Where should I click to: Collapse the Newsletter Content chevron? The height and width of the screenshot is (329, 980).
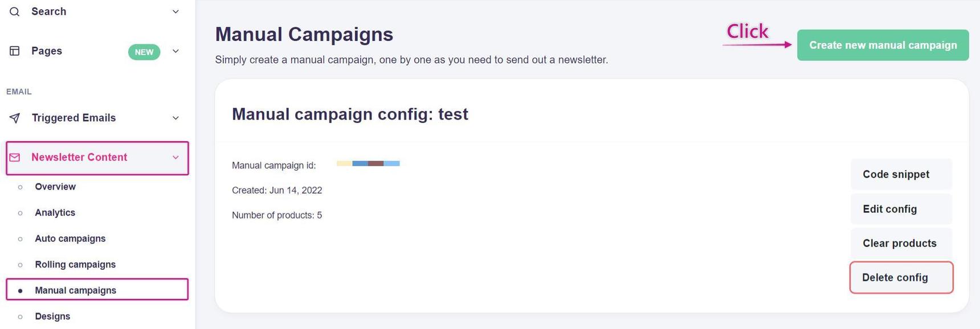(175, 158)
